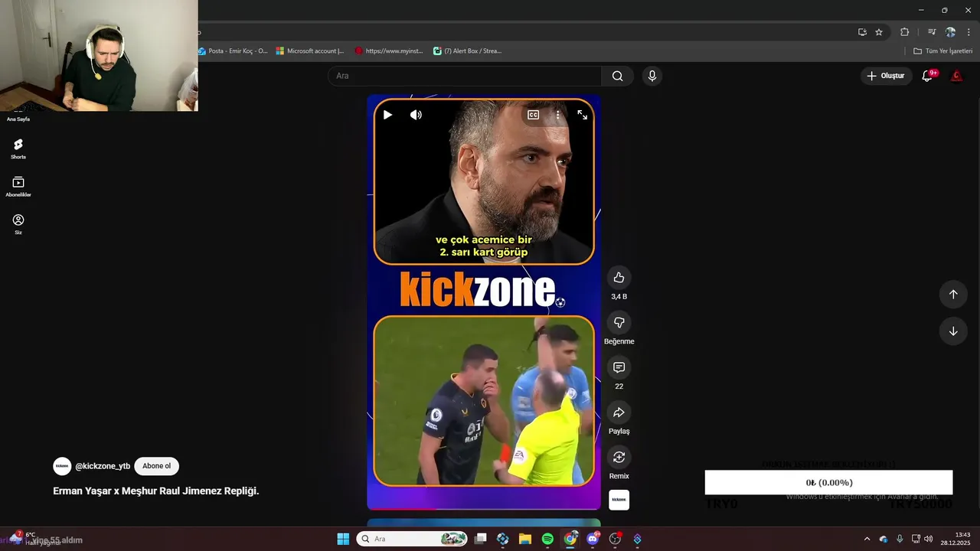Click the install app icon in the address bar
This screenshot has height=551, width=980.
click(862, 32)
